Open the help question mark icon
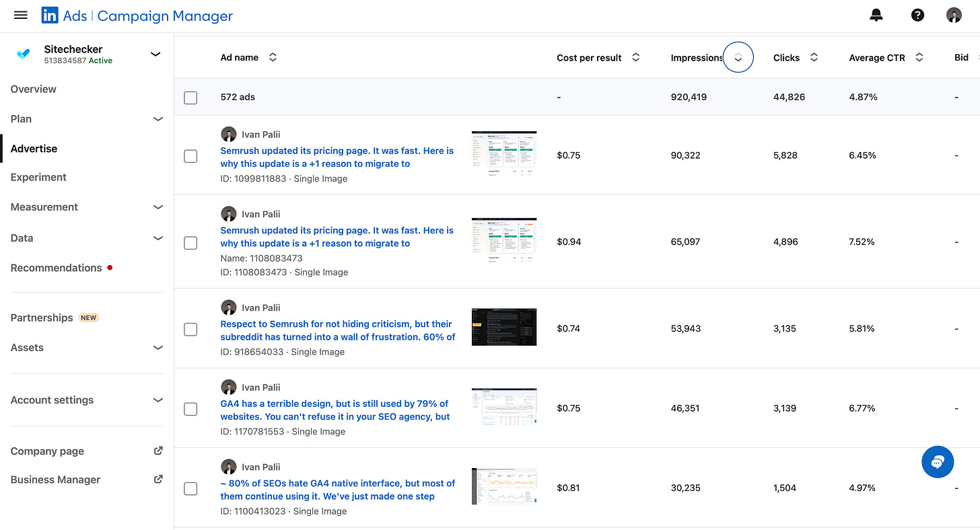The width and height of the screenshot is (980, 530). (x=917, y=15)
